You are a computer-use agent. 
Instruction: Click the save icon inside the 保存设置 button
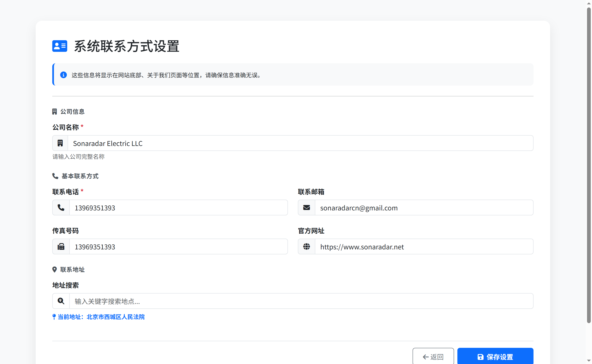pyautogui.click(x=480, y=357)
